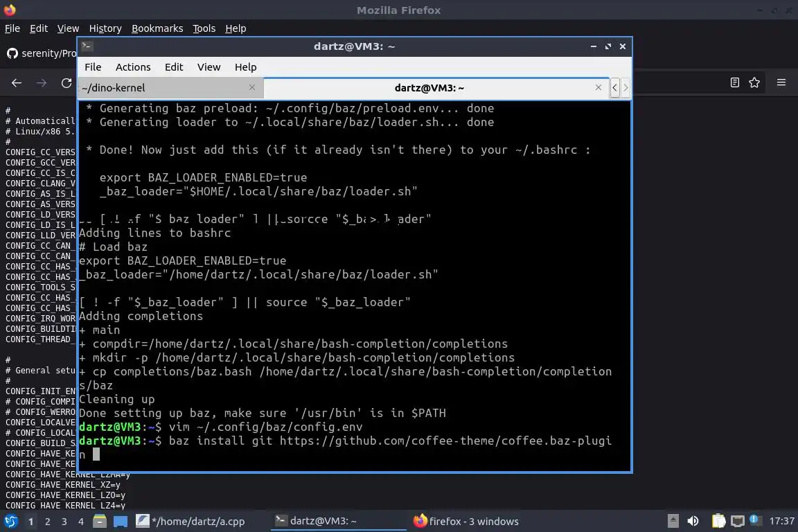Screen dimensions: 798x532
Task: Click the tab scroll right arrow
Action: 626,87
